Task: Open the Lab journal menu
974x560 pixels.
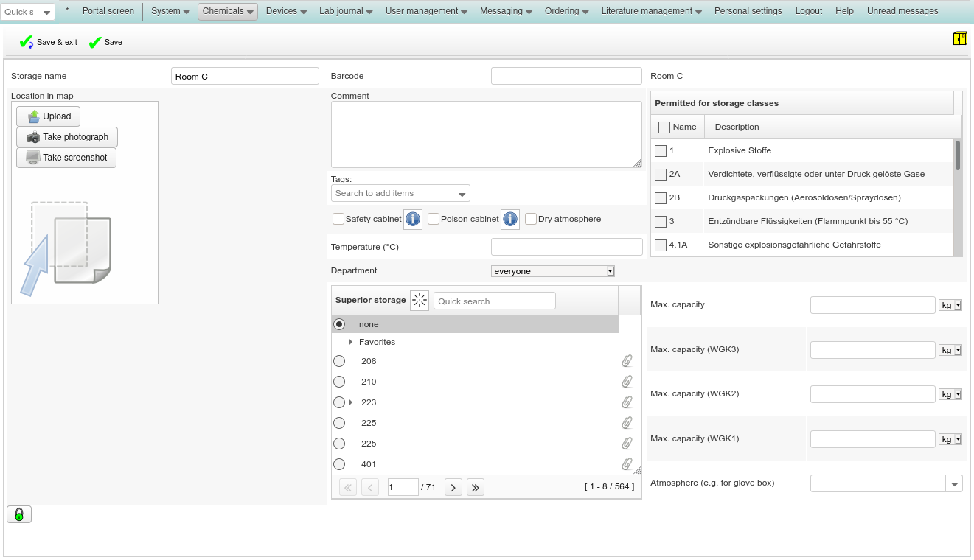Action: click(x=345, y=11)
